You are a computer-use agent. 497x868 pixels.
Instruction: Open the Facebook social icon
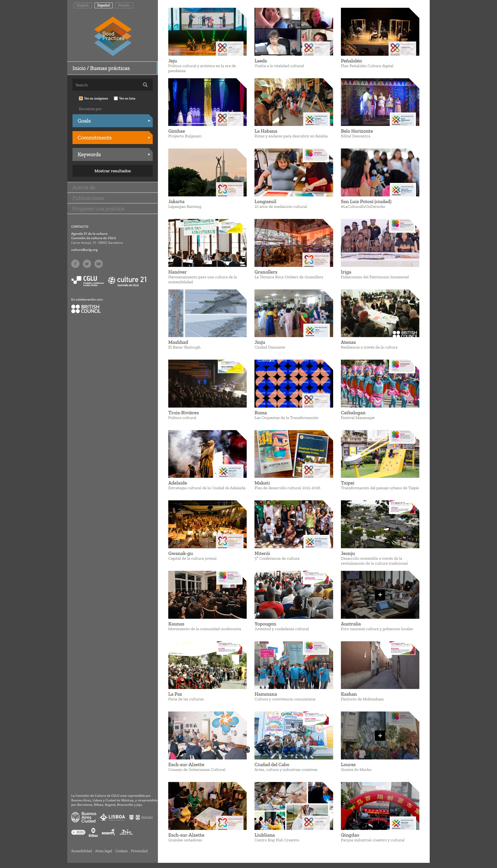tap(75, 264)
